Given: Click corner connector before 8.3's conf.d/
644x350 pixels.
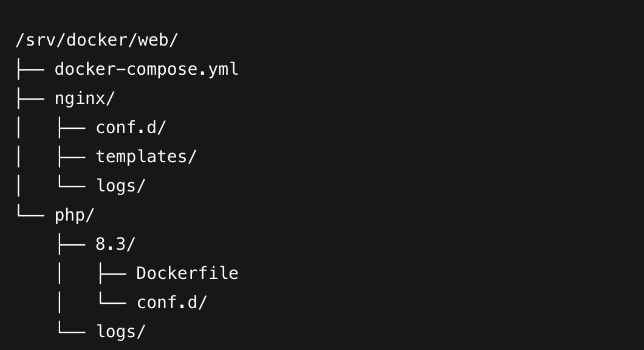Looking at the screenshot, I should pyautogui.click(x=112, y=303).
